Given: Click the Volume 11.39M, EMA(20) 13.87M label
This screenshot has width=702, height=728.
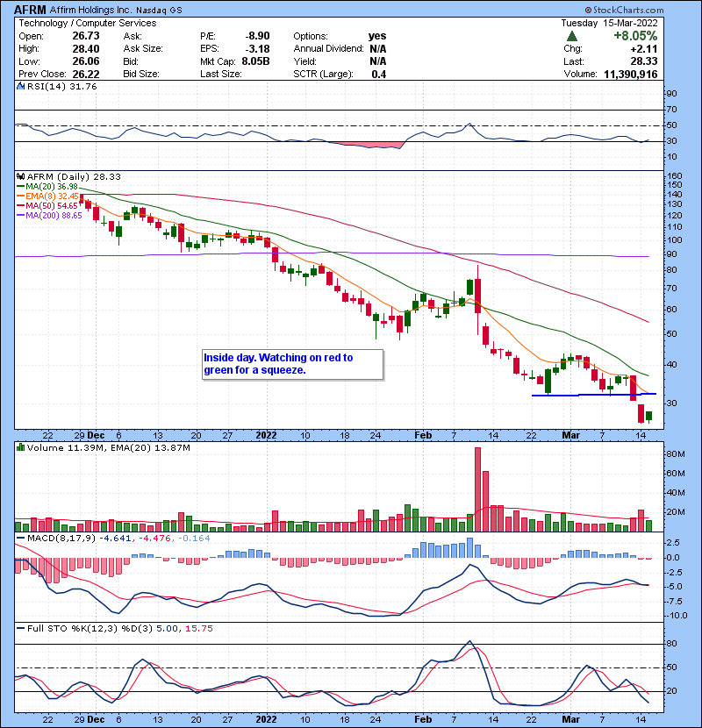Looking at the screenshot, I should (108, 447).
